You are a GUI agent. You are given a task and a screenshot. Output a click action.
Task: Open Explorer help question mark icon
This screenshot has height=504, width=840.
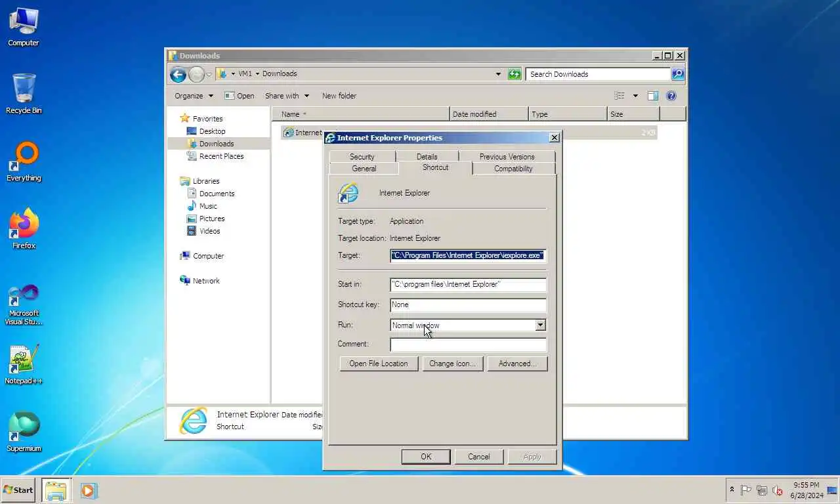pos(671,96)
